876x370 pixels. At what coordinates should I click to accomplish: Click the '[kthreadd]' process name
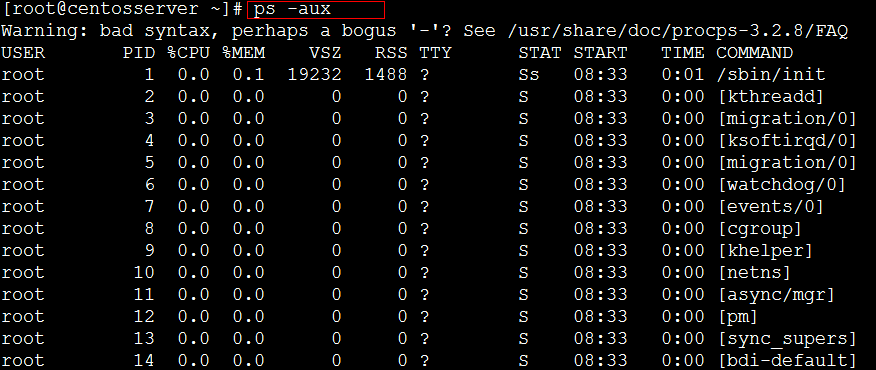771,97
